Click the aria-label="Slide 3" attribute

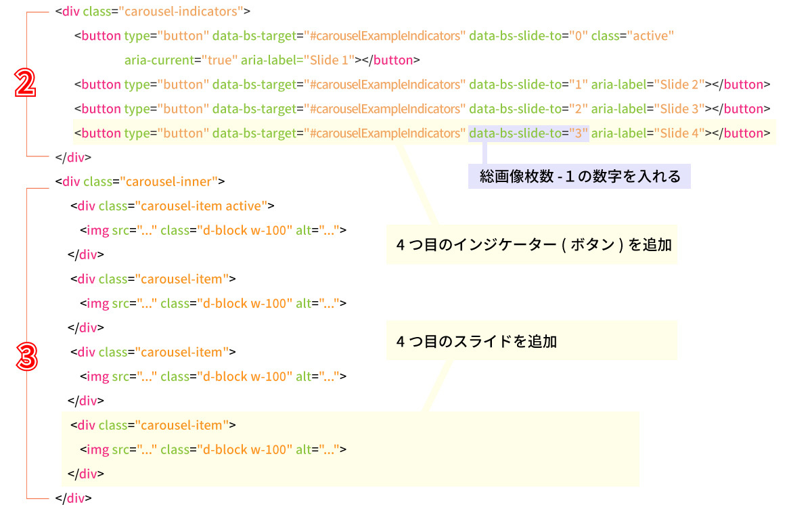(x=648, y=109)
